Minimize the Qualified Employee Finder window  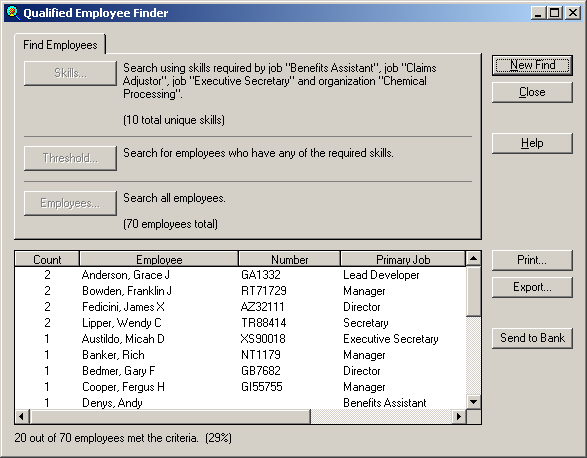point(538,13)
